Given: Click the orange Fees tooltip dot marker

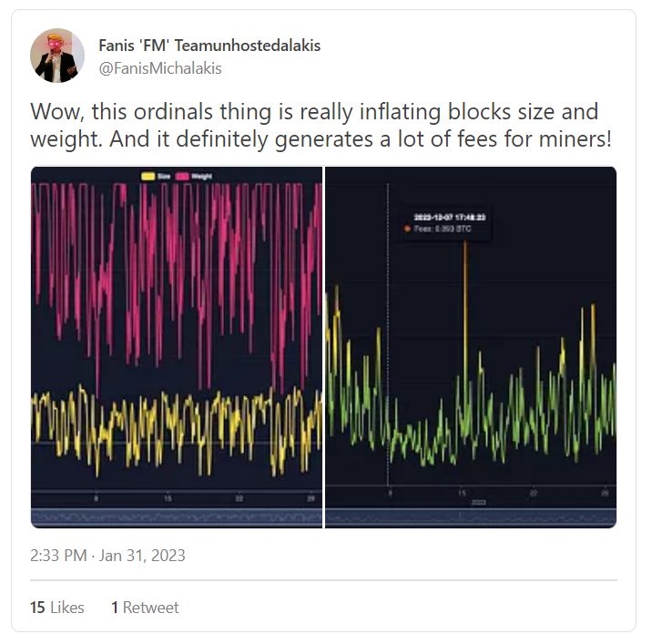Looking at the screenshot, I should [x=408, y=229].
